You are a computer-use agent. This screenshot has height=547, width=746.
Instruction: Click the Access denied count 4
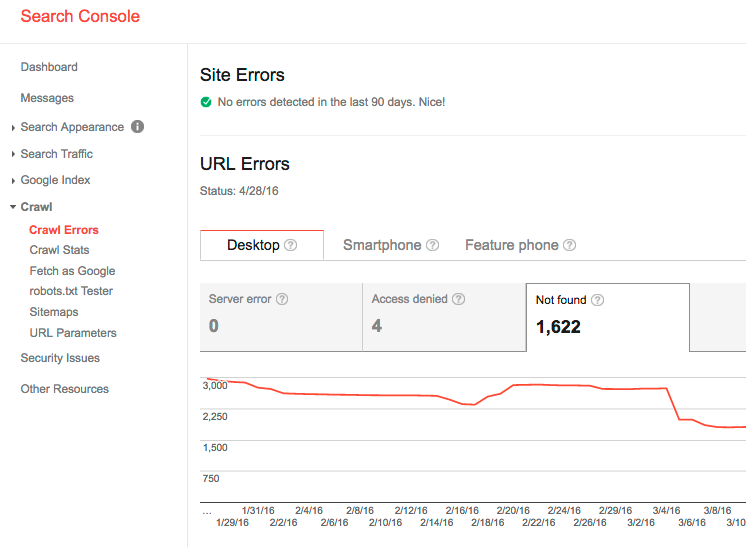click(377, 326)
